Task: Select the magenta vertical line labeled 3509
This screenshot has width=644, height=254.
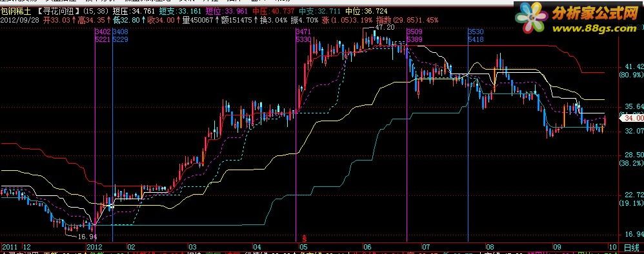Action: (x=407, y=135)
